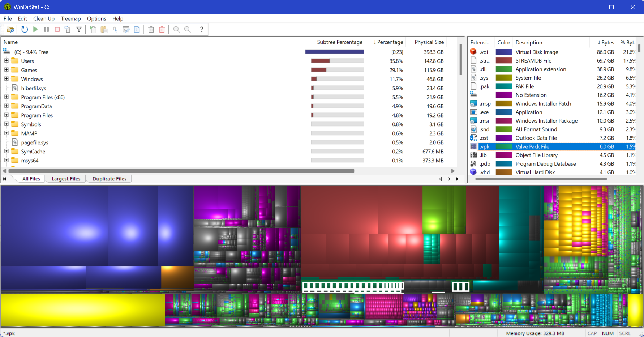Click the Properties info page icon

pos(137,30)
